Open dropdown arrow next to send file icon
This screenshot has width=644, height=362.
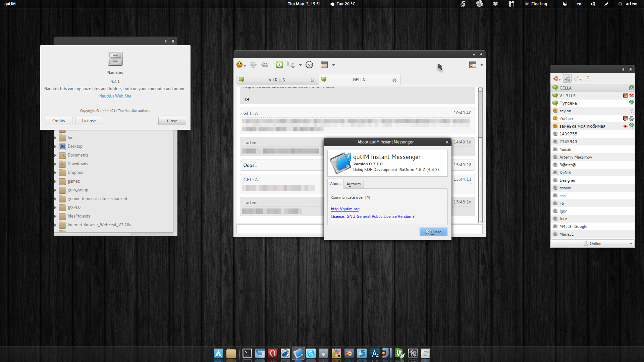click(x=300, y=65)
